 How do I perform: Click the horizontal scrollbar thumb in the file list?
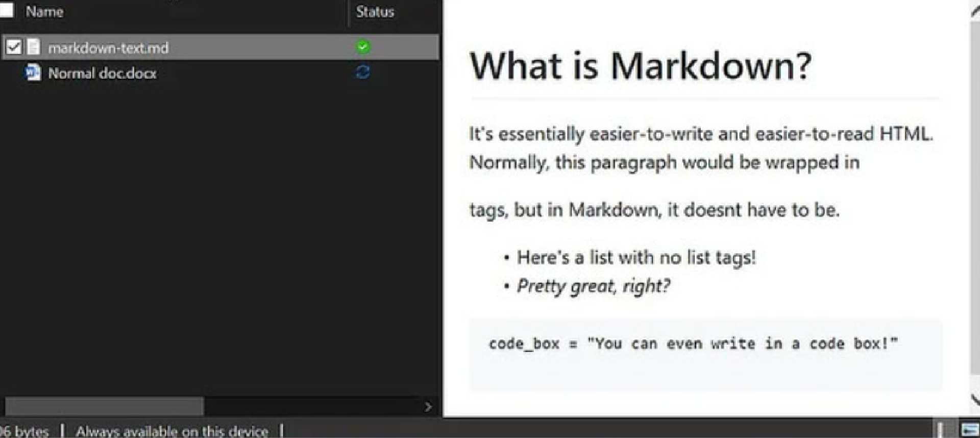click(104, 406)
